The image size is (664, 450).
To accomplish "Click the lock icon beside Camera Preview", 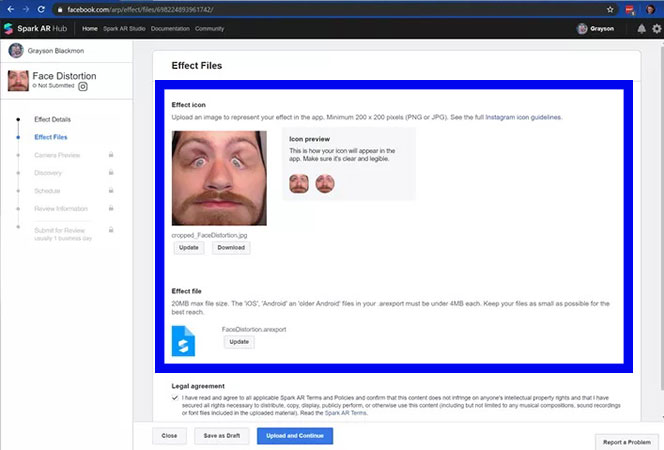I will (111, 155).
